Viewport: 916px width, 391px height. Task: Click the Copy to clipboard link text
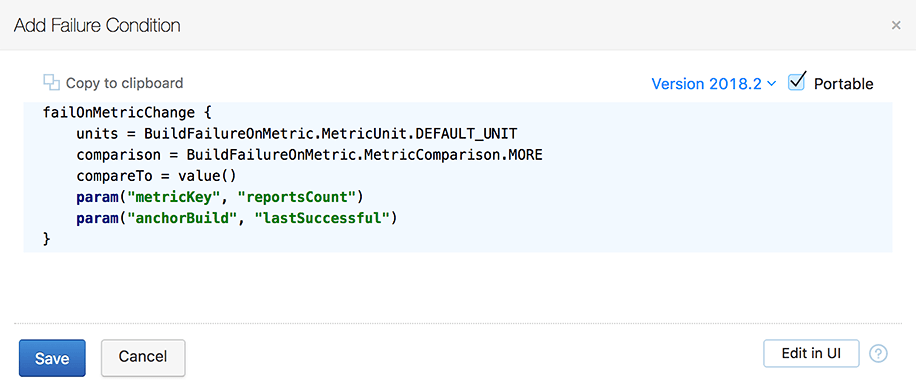click(124, 84)
